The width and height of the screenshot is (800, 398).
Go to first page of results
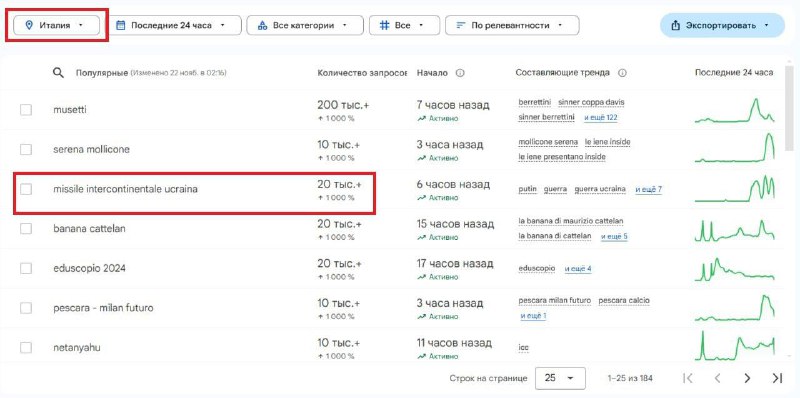click(x=688, y=378)
